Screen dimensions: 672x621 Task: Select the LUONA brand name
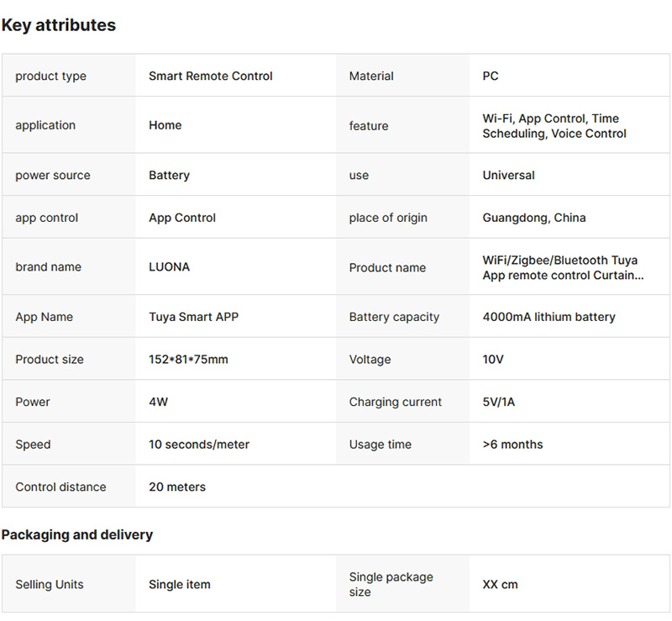point(170,267)
